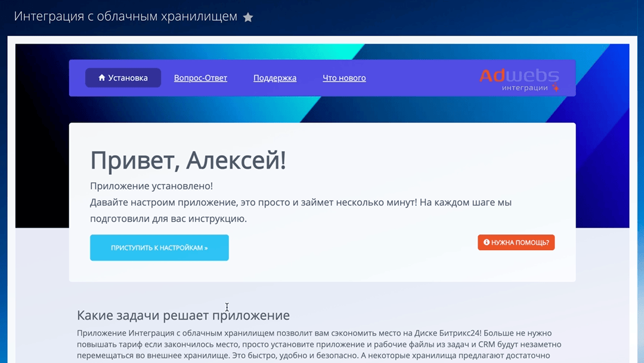The height and width of the screenshot is (363, 644).
Task: Click the exclamation icon in Нужна помощь button
Action: [x=487, y=242]
